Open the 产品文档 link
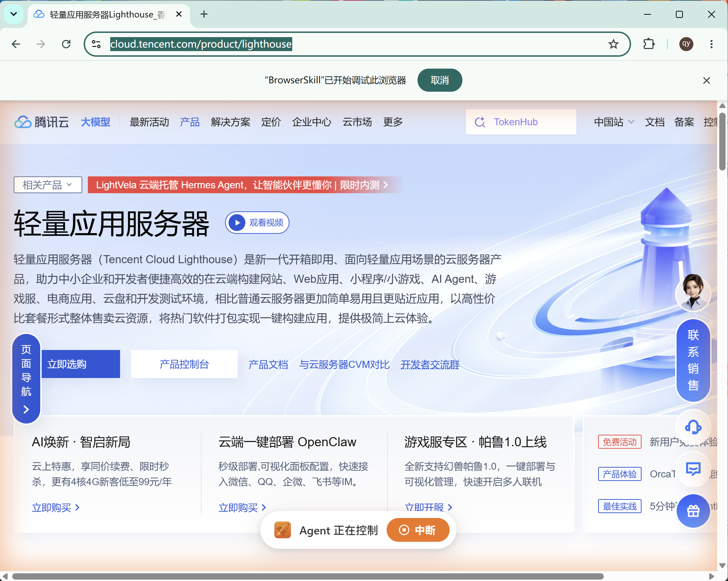This screenshot has width=728, height=581. tap(268, 364)
